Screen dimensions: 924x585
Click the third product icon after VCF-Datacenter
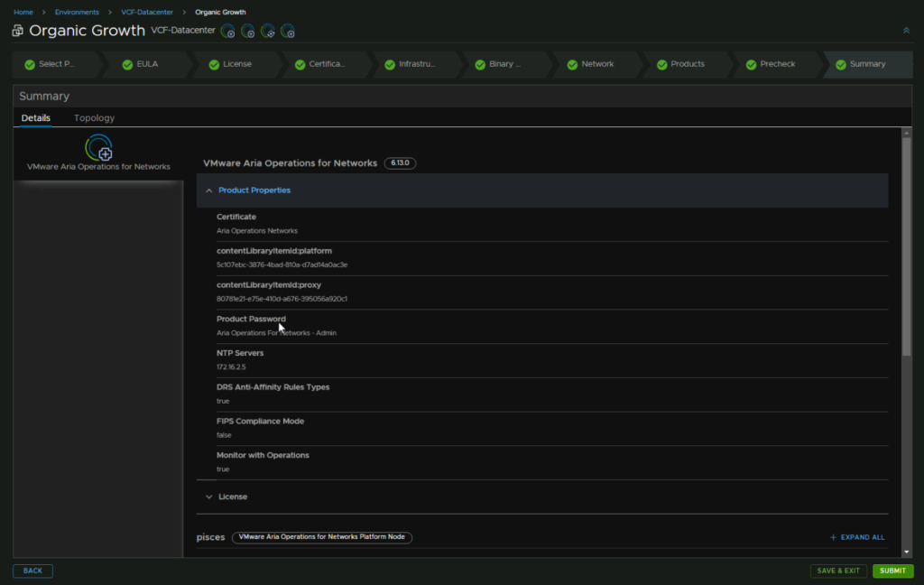267,32
